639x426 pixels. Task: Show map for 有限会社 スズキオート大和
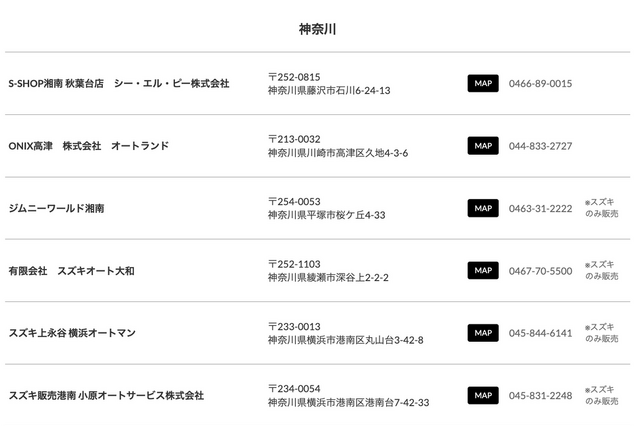pyautogui.click(x=483, y=270)
